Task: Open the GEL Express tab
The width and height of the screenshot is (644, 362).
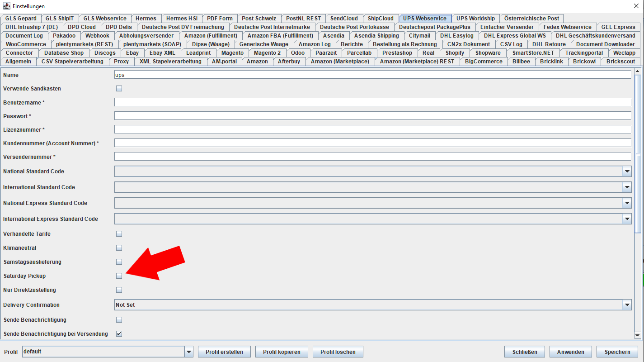Action: tap(618, 27)
